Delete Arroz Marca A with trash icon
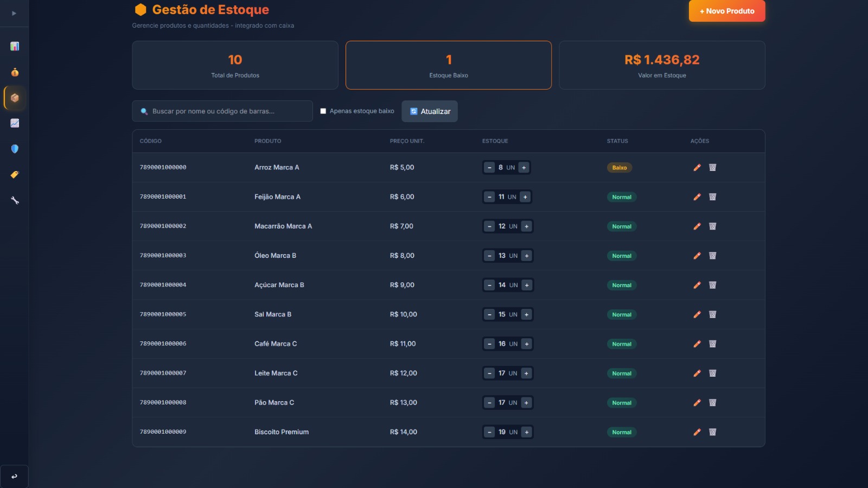 click(x=713, y=168)
